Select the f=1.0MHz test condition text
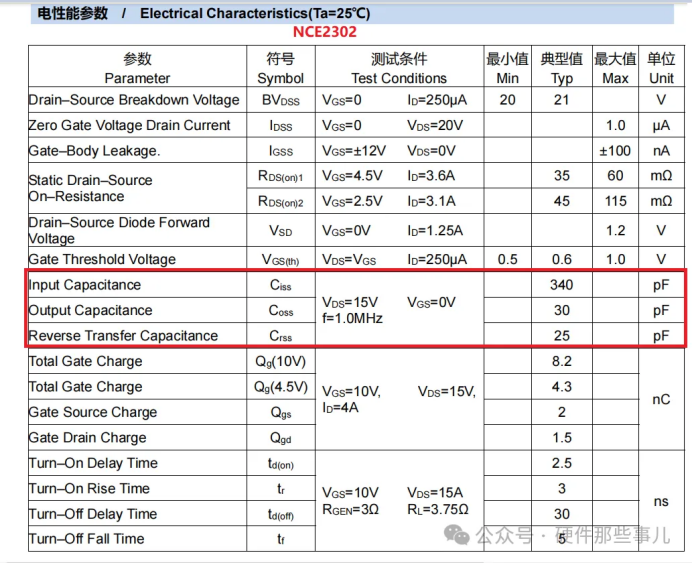 click(352, 319)
